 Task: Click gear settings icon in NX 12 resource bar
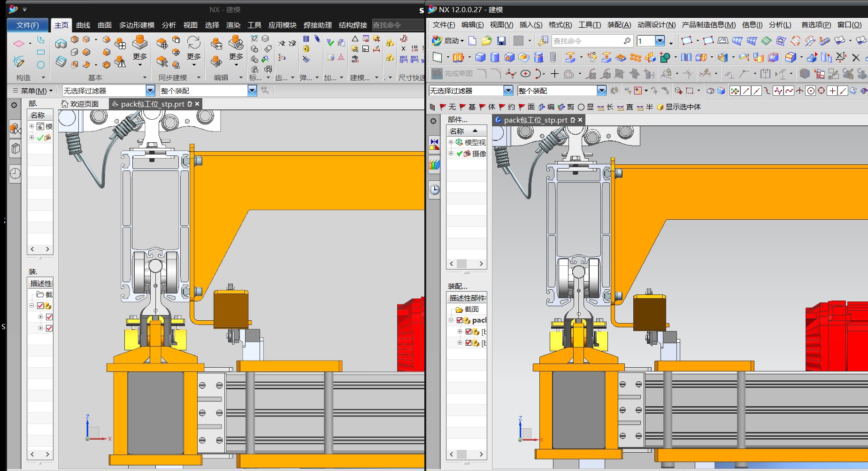(x=433, y=121)
